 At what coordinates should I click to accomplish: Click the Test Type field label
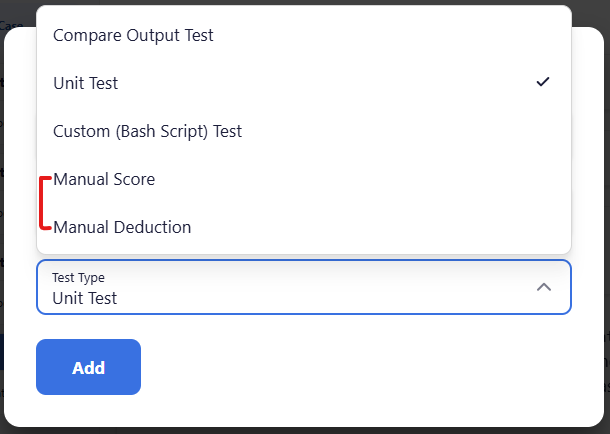pos(78,278)
